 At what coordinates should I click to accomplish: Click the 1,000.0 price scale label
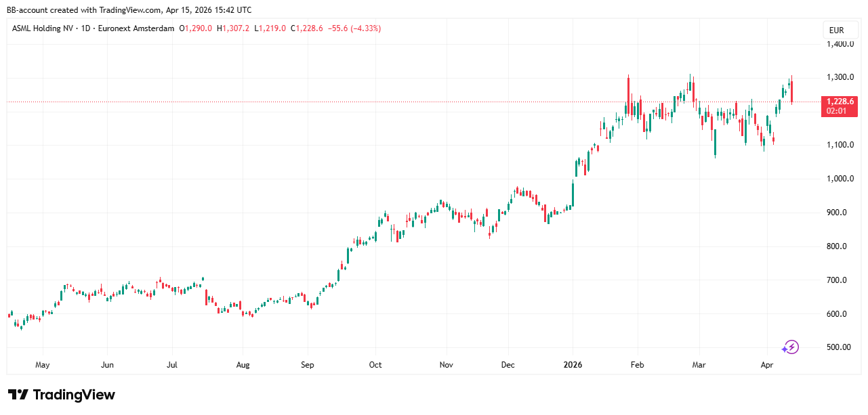tap(840, 179)
